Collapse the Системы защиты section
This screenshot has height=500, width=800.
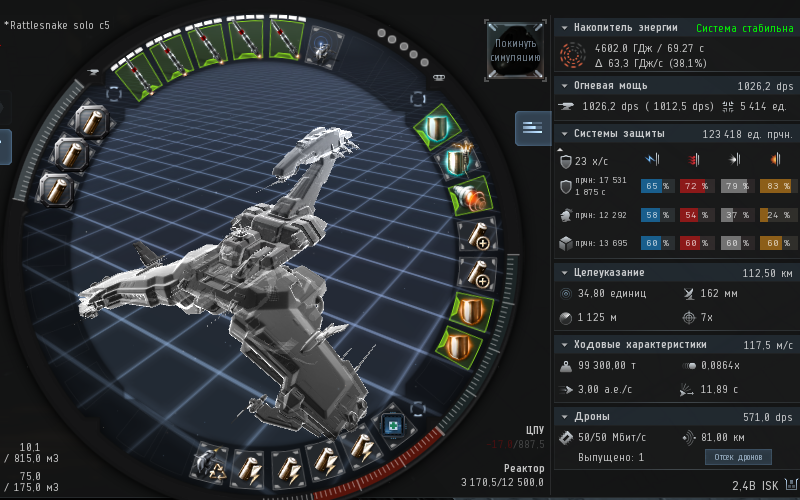click(x=564, y=133)
